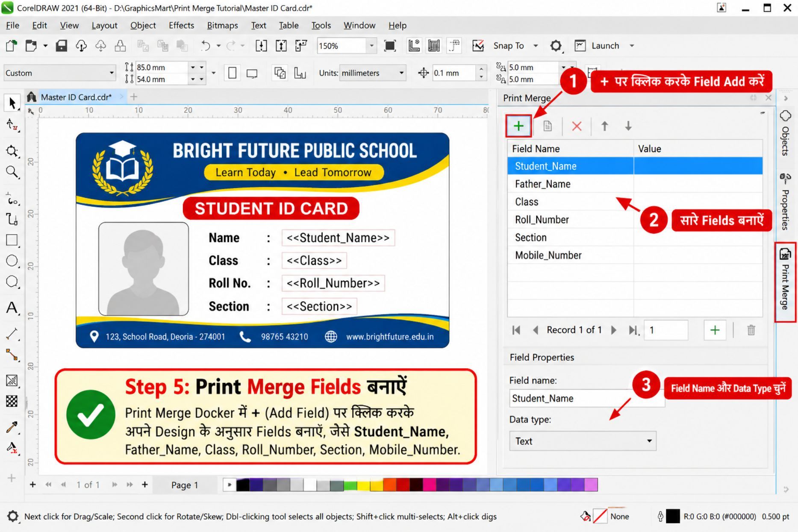Delete record trash button
Image resolution: width=798 pixels, height=532 pixels.
tap(751, 330)
